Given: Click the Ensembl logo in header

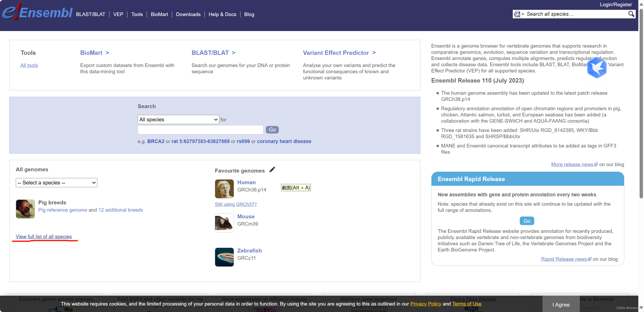Looking at the screenshot, I should tap(38, 12).
